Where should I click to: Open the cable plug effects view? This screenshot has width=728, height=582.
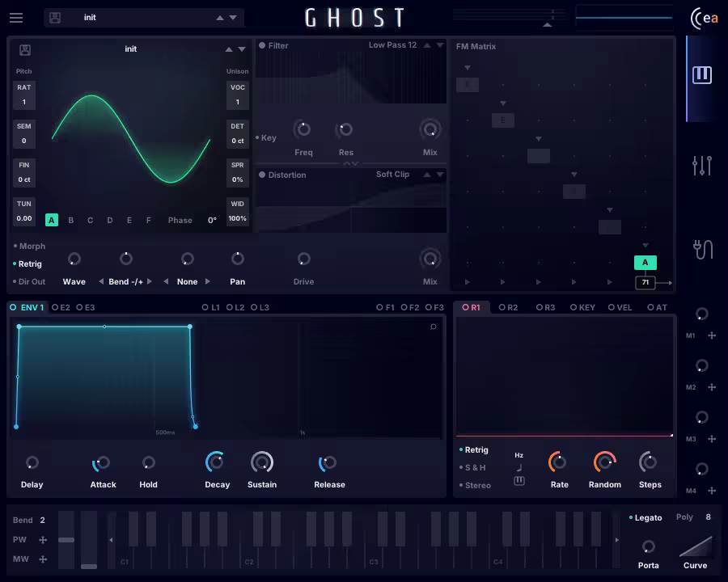pos(702,249)
